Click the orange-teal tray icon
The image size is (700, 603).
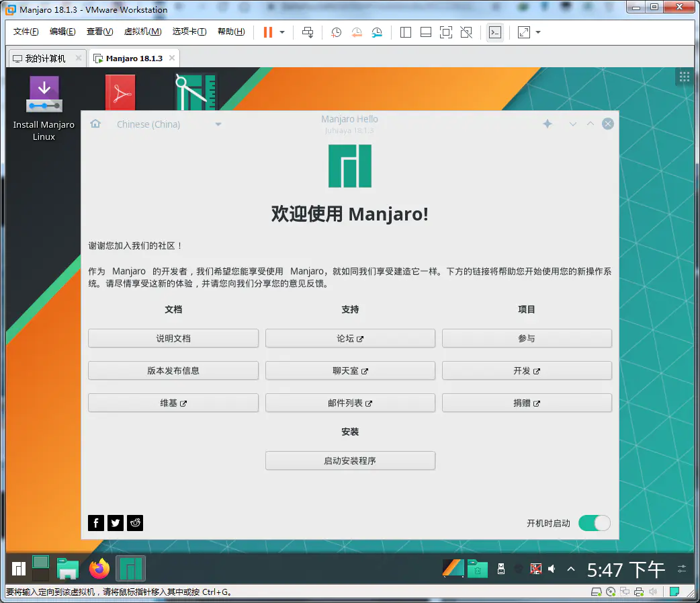(x=453, y=569)
